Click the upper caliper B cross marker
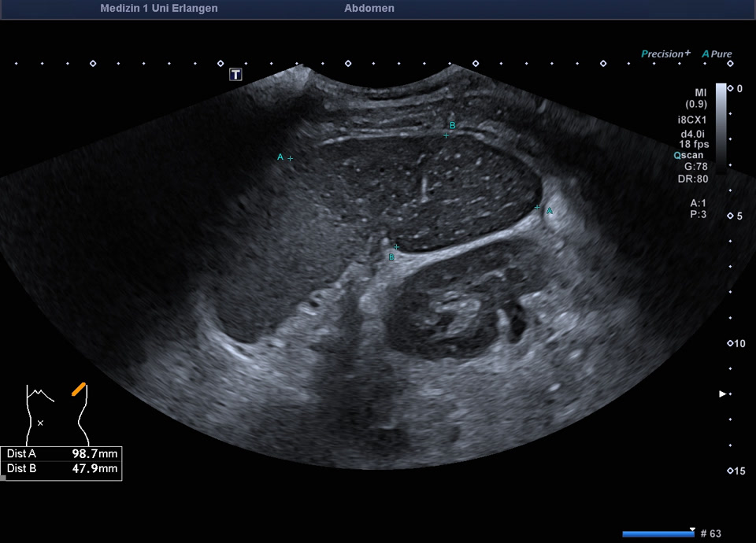 coord(446,135)
